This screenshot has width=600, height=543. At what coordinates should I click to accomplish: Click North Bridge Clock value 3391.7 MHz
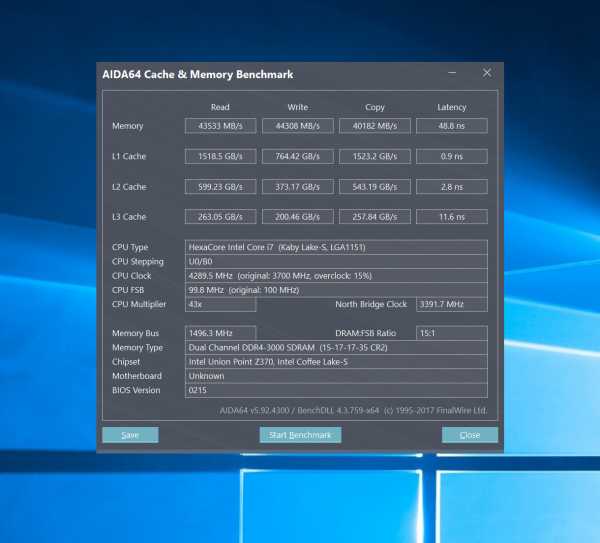coord(452,305)
